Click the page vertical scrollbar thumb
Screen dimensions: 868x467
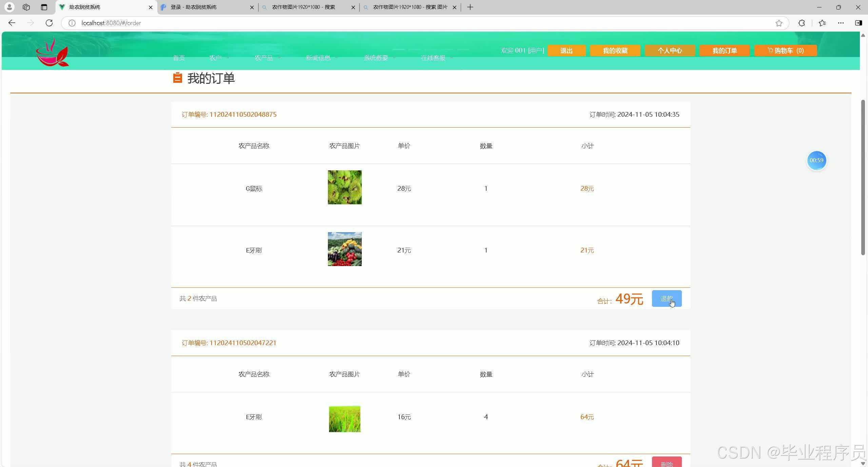click(x=863, y=177)
